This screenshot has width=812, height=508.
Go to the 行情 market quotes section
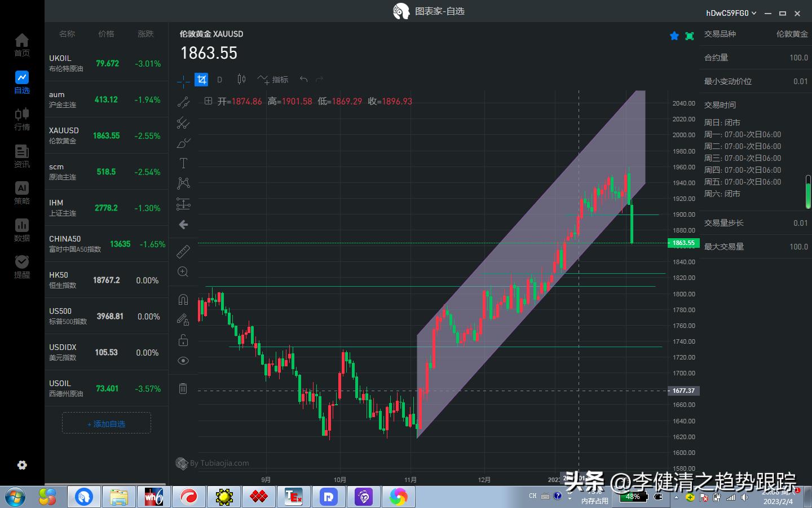coord(22,119)
